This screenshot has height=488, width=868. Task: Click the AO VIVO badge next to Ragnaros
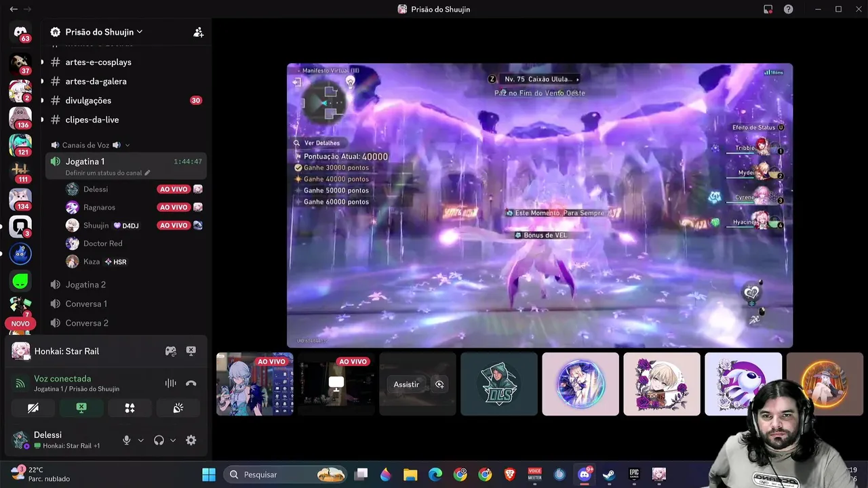point(173,207)
